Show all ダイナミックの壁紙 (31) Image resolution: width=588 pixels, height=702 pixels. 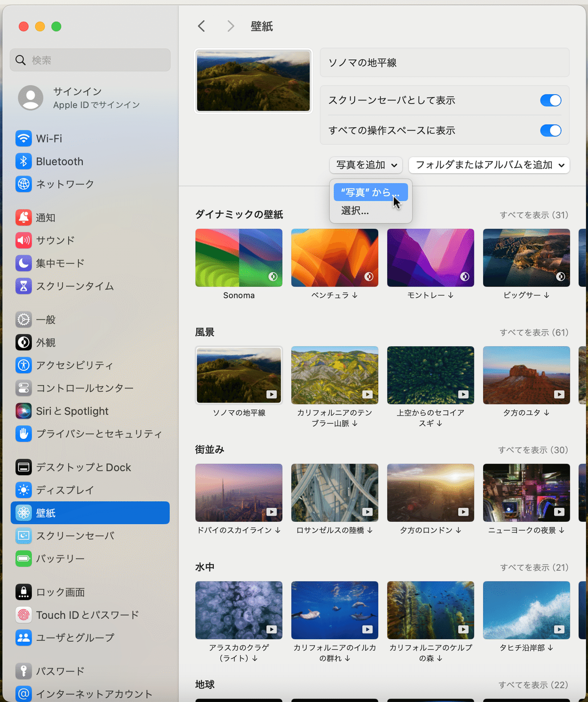[534, 215]
